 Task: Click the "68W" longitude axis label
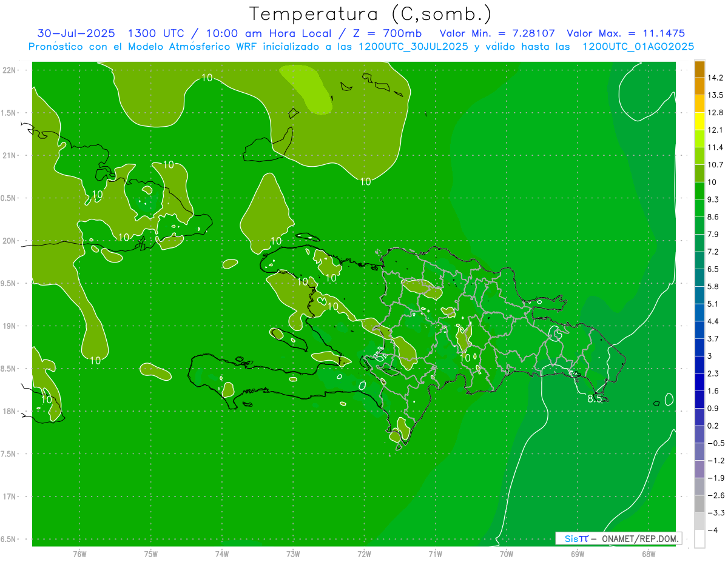[648, 554]
